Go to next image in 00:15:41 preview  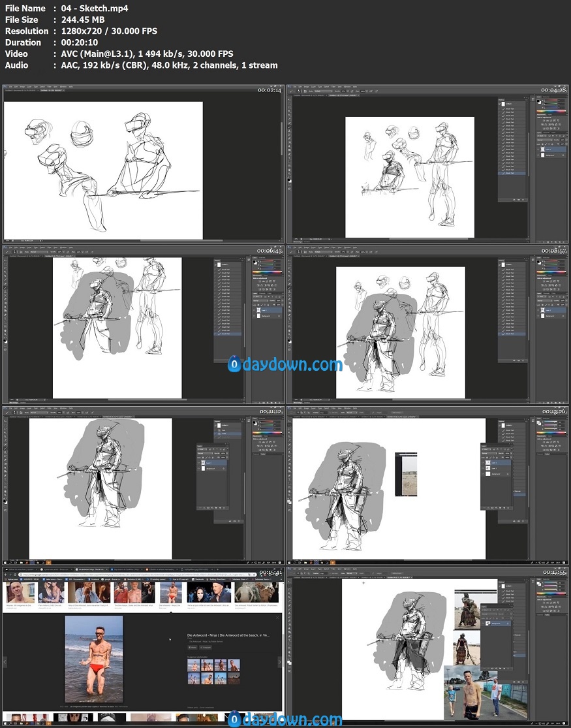tap(280, 662)
